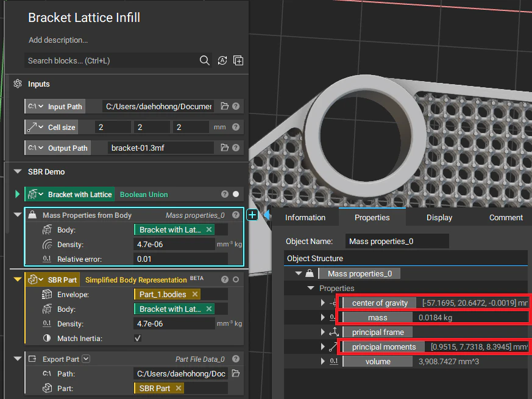Click the volume value 3,908.7427 mm^3
The image size is (532, 399).
click(x=449, y=361)
